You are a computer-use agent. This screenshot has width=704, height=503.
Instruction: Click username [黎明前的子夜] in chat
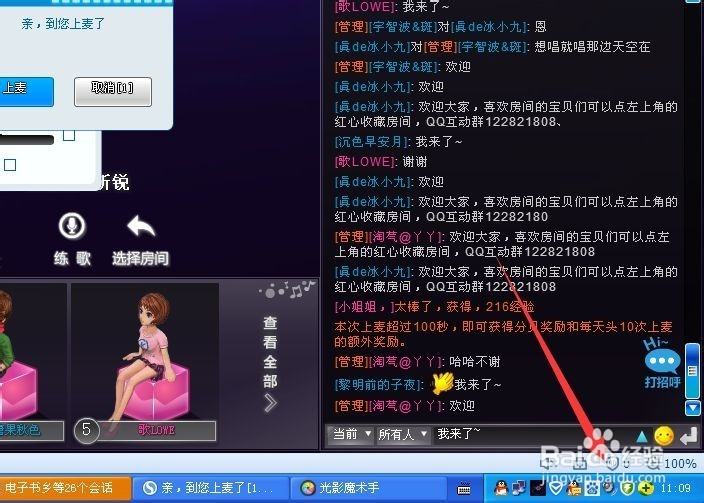click(x=379, y=384)
